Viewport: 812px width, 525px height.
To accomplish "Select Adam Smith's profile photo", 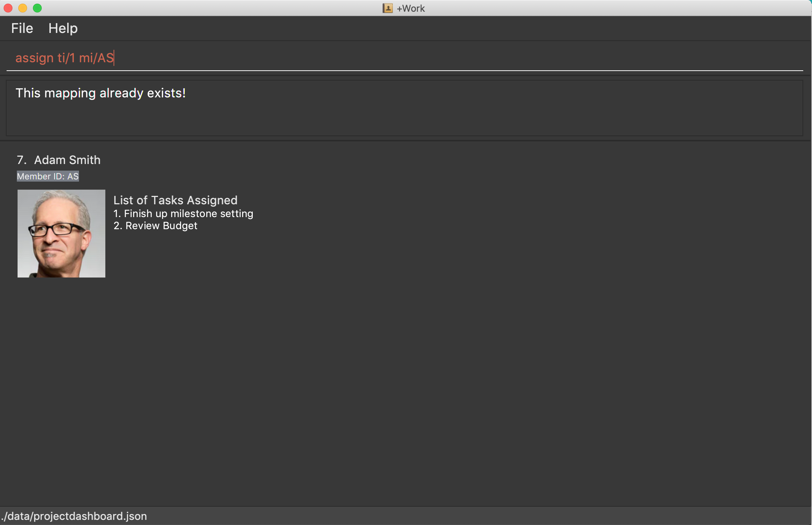I will click(x=61, y=233).
